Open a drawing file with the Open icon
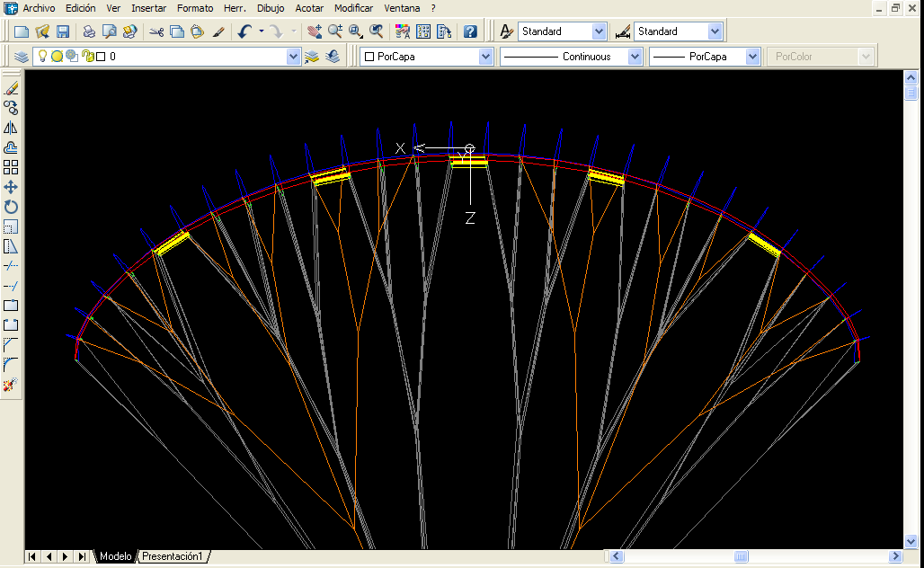The width and height of the screenshot is (924, 568). 42,31
